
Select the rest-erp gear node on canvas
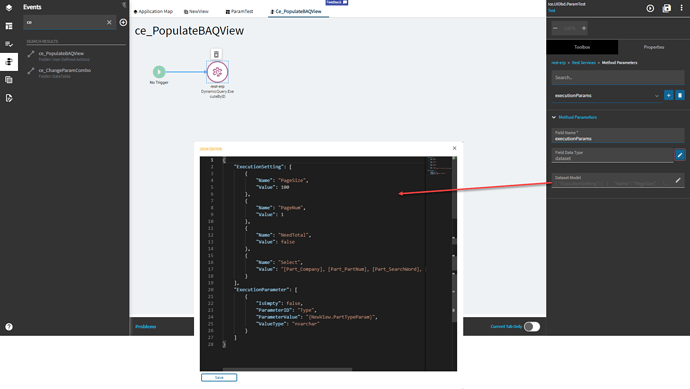point(217,72)
